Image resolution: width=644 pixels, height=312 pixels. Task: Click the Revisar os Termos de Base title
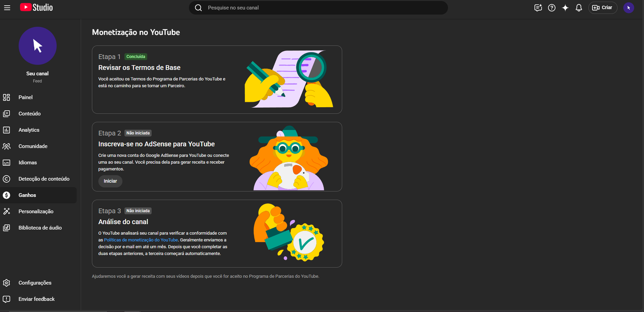(x=139, y=68)
